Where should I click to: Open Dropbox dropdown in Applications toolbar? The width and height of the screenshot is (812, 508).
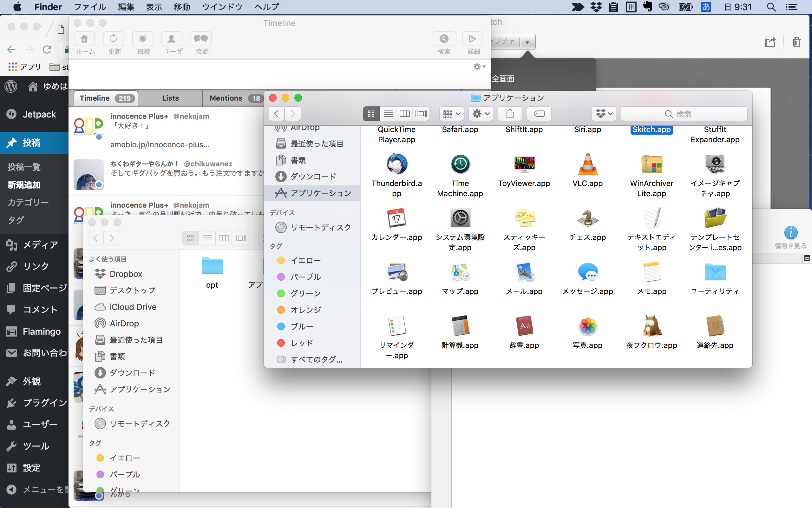click(x=604, y=114)
